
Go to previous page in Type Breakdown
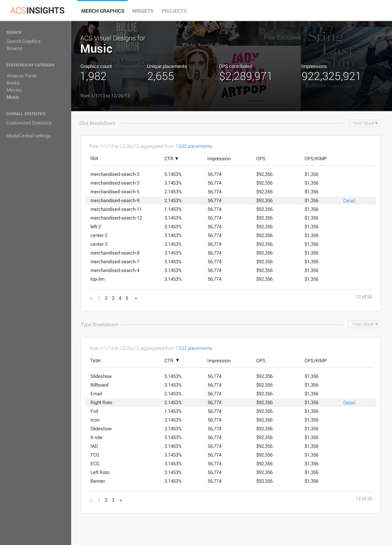pyautogui.click(x=91, y=500)
